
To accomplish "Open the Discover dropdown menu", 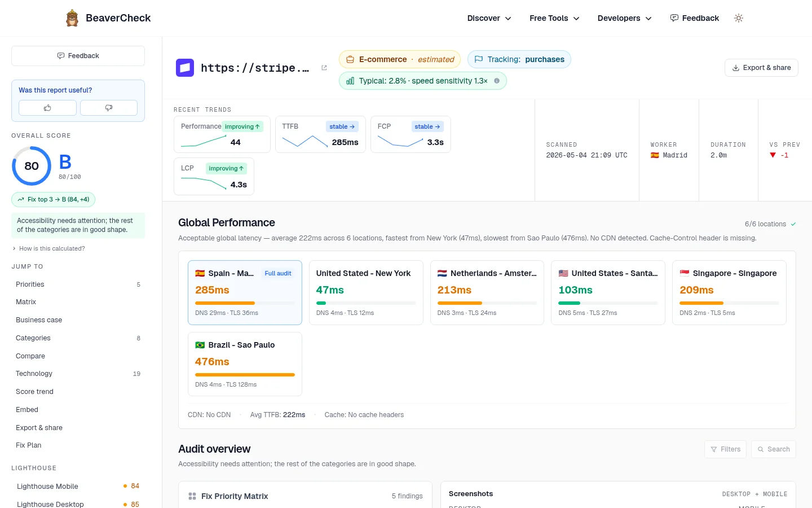I will coord(489,18).
